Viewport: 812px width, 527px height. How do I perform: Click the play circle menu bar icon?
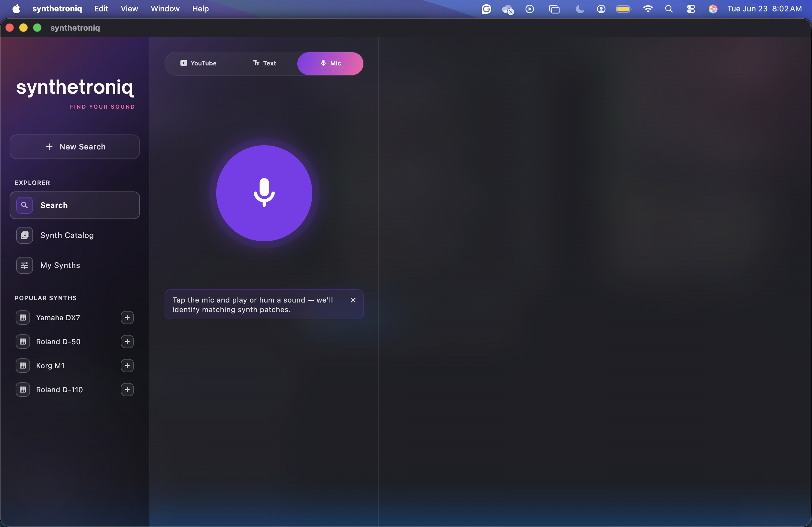(529, 9)
